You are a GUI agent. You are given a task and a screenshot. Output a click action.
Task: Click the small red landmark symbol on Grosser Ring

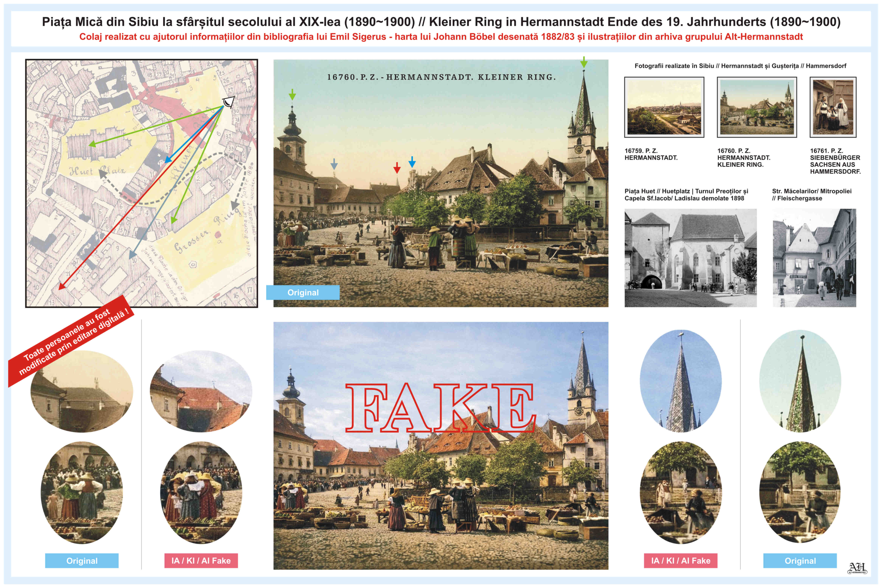[x=218, y=235]
